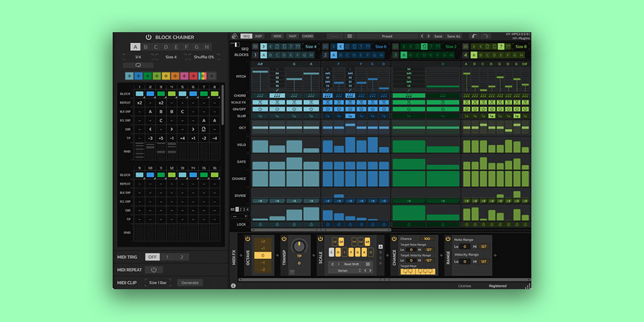This screenshot has width=644, height=322.
Task: Open the Preset name selector
Action: click(386, 36)
